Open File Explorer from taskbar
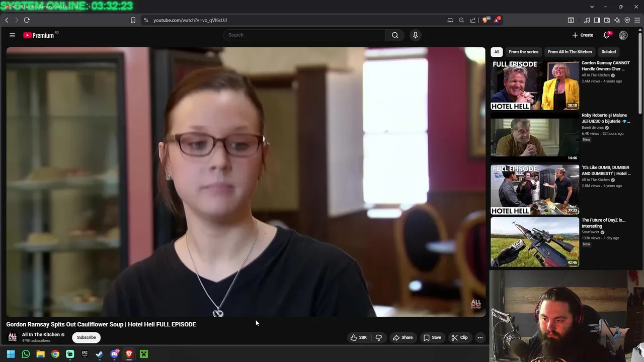This screenshot has height=362, width=644. pos(40,354)
